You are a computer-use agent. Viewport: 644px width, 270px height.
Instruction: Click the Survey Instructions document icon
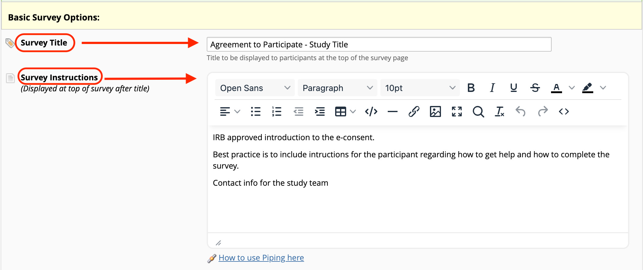pyautogui.click(x=10, y=78)
